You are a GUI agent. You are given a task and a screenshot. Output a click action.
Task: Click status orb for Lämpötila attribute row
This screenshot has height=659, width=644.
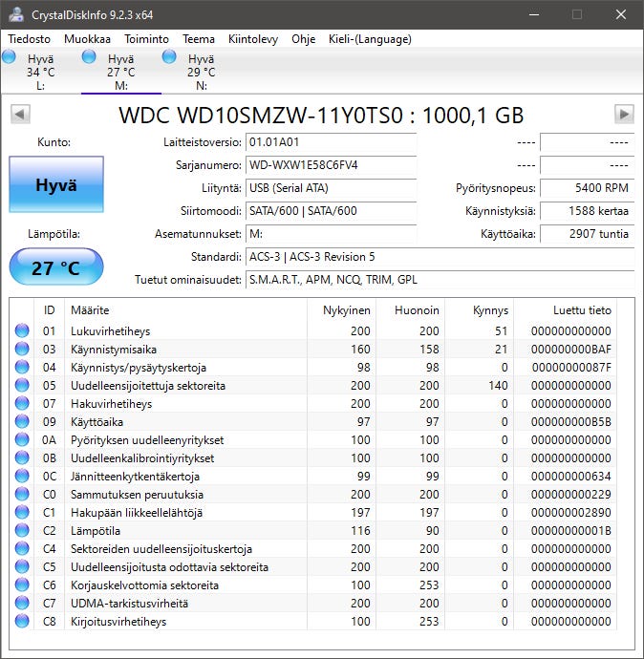click(22, 531)
